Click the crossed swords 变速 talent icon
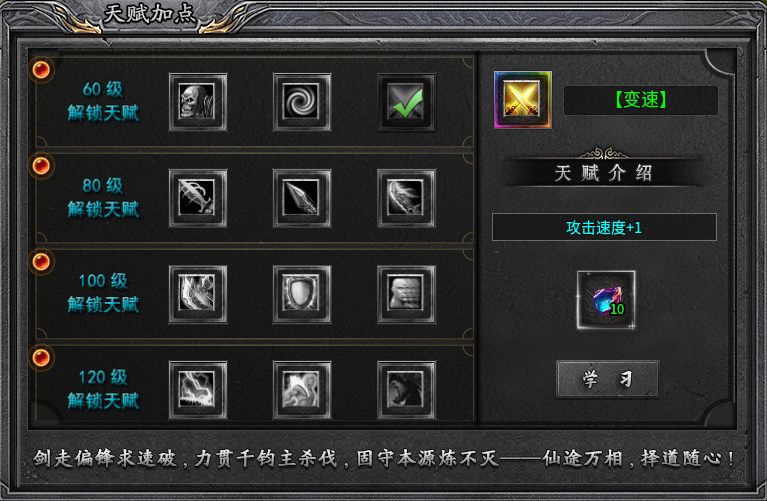This screenshot has height=501, width=767. tap(523, 100)
